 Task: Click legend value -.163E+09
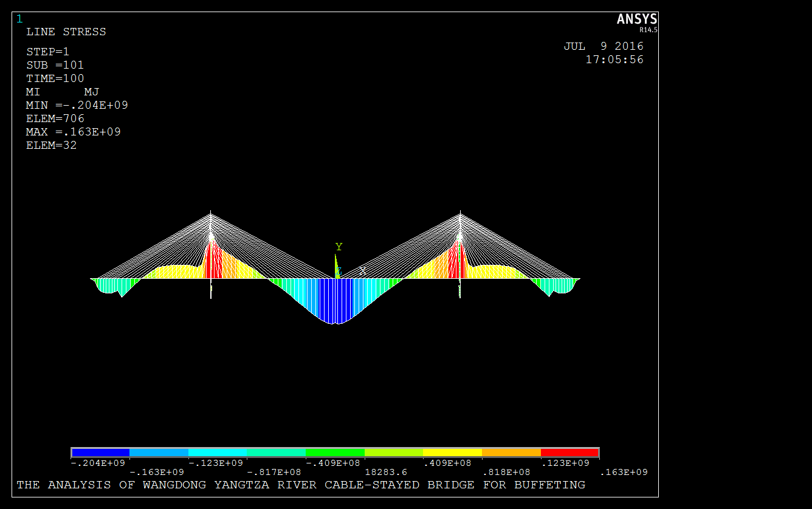tap(157, 472)
